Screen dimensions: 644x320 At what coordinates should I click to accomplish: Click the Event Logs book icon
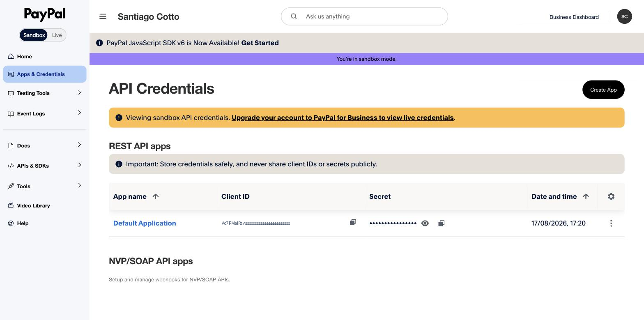pyautogui.click(x=11, y=114)
